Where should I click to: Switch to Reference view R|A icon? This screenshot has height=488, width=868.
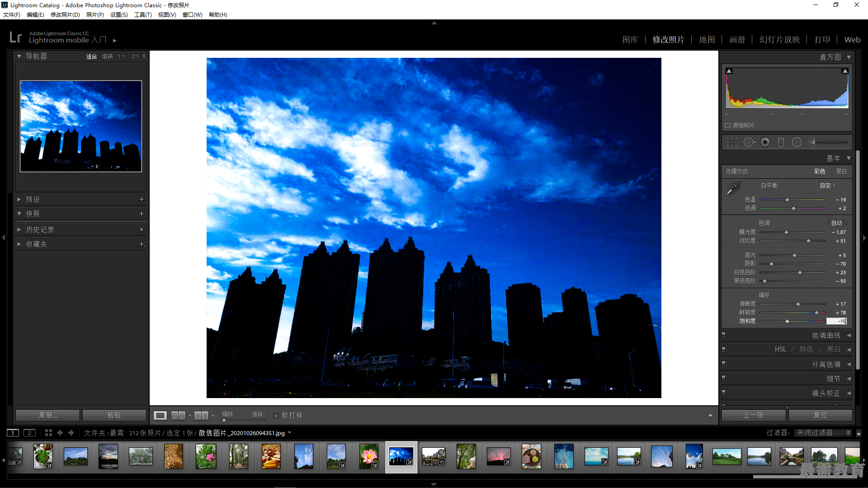point(178,415)
